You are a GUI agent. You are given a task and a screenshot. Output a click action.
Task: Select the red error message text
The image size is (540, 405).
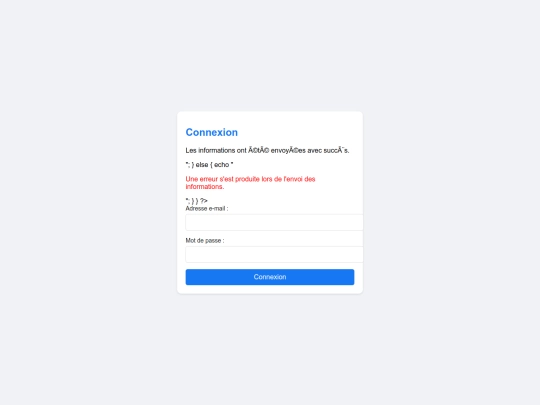pyautogui.click(x=250, y=183)
